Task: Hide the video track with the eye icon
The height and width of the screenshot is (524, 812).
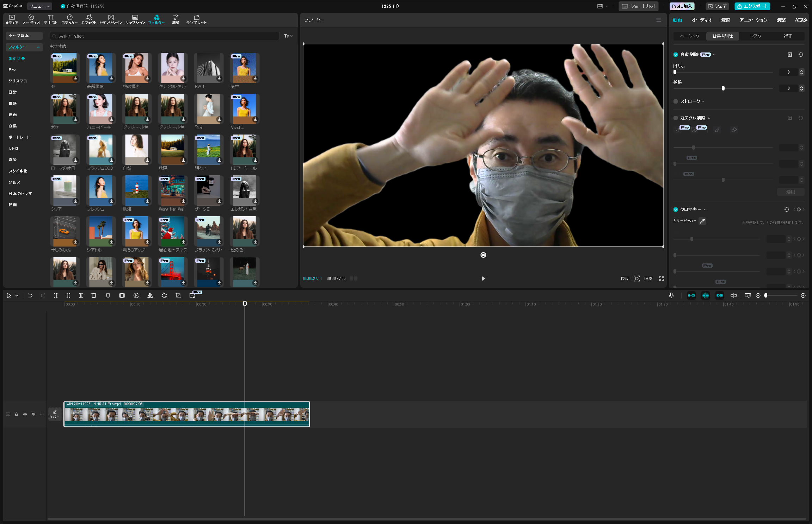Action: [x=25, y=414]
